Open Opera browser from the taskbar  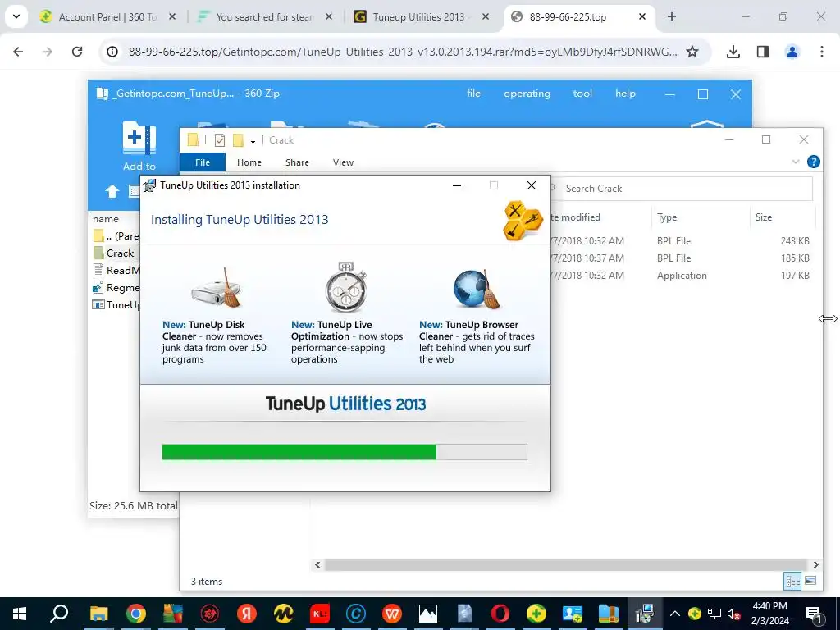pyautogui.click(x=500, y=614)
